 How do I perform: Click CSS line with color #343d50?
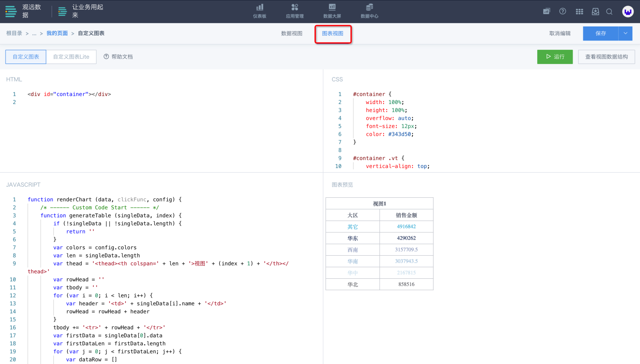[390, 134]
